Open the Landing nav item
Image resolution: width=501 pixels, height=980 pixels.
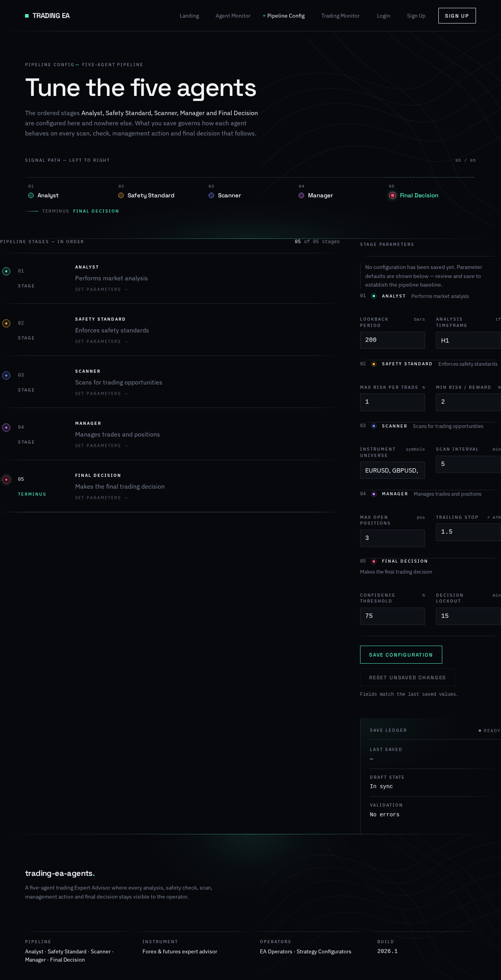pos(189,16)
